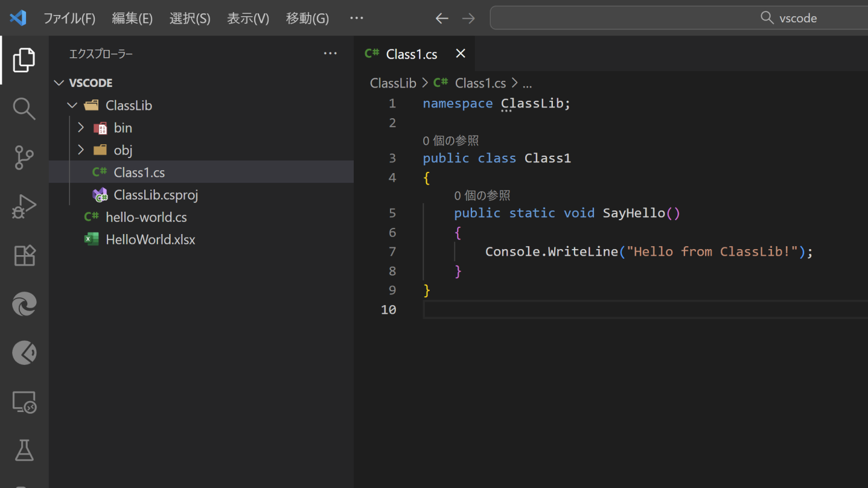Viewport: 868px width, 488px height.
Task: Open the 移動(G) menu
Action: pos(307,18)
